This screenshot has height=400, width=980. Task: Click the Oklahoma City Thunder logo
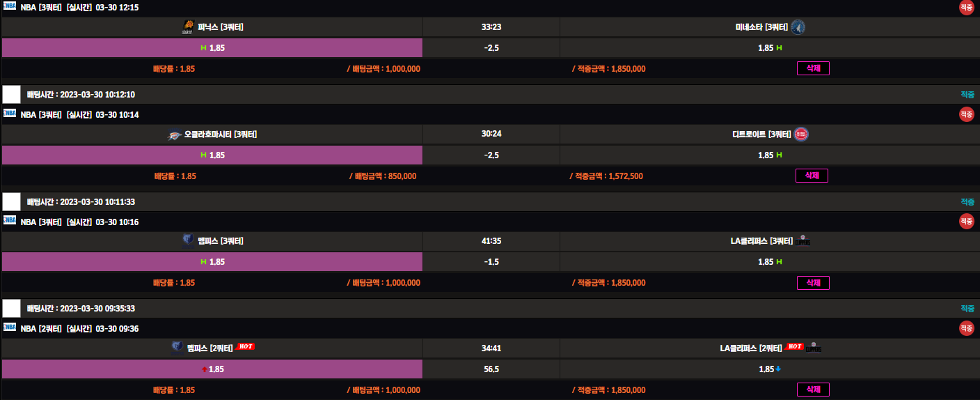tap(175, 134)
